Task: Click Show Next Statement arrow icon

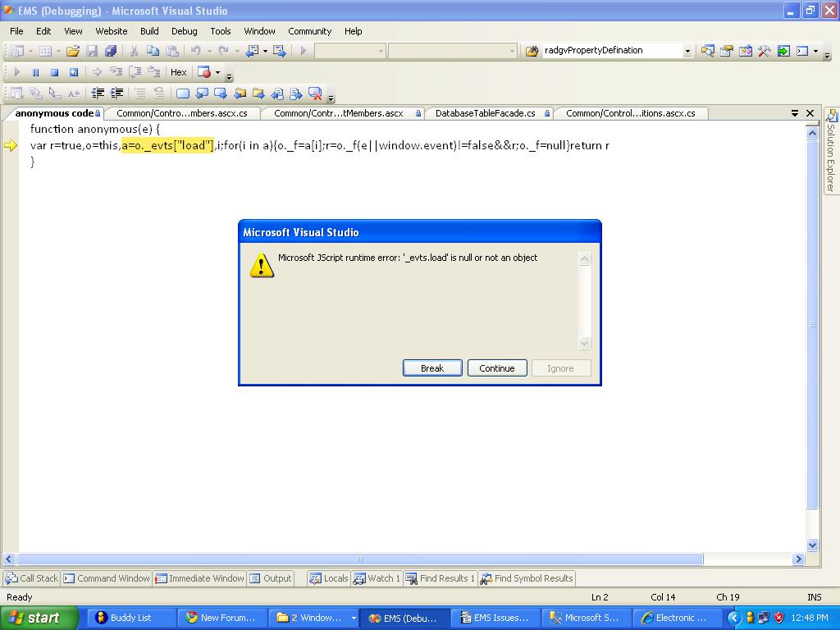Action: [x=97, y=72]
